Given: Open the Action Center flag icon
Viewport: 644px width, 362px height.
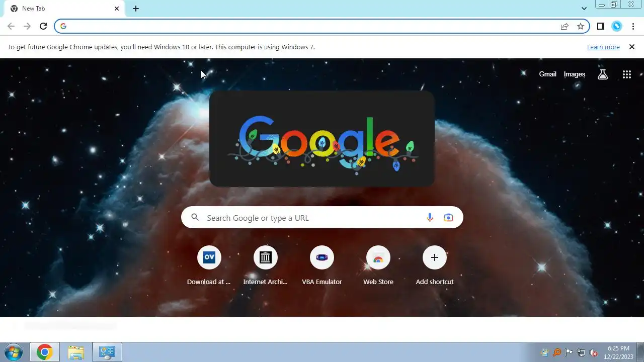Looking at the screenshot, I should tap(569, 352).
